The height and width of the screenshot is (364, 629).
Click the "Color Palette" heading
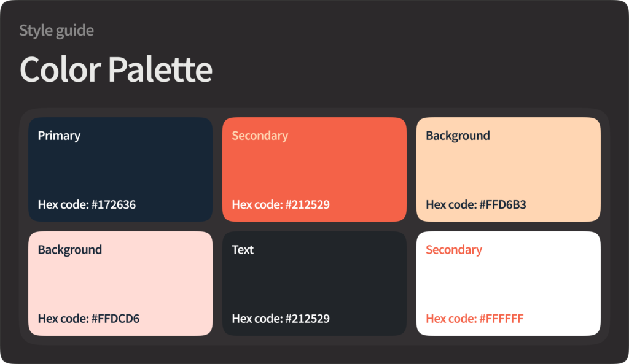[x=116, y=69]
